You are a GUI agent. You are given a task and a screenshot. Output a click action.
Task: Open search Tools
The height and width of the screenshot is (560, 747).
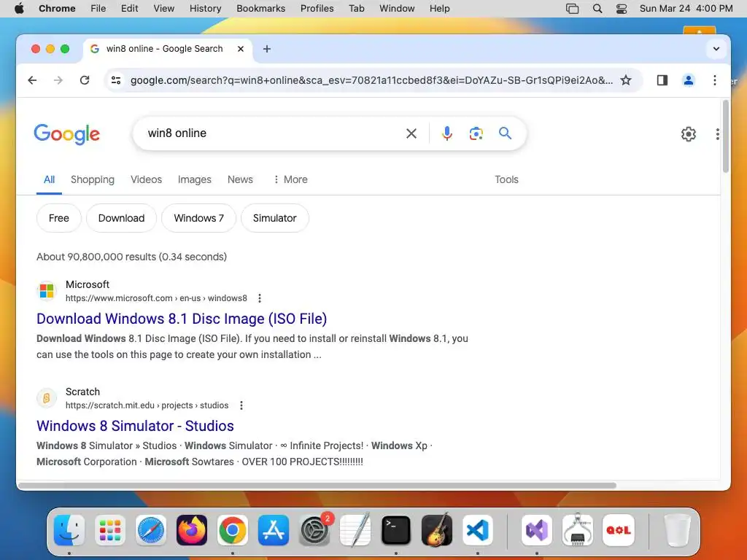tap(506, 179)
